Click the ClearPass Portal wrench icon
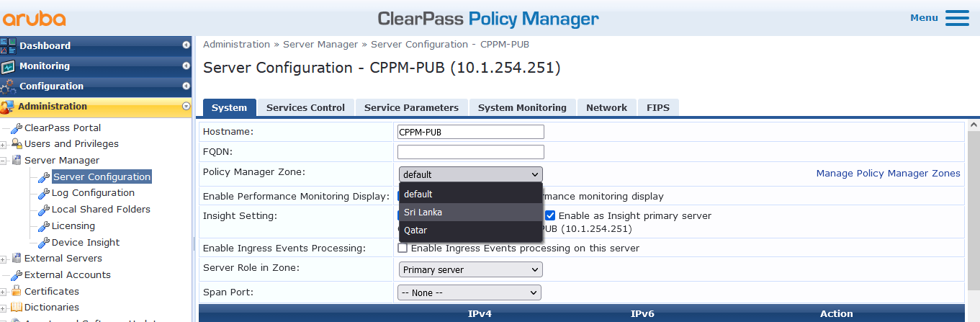The height and width of the screenshot is (322, 980). [17, 128]
